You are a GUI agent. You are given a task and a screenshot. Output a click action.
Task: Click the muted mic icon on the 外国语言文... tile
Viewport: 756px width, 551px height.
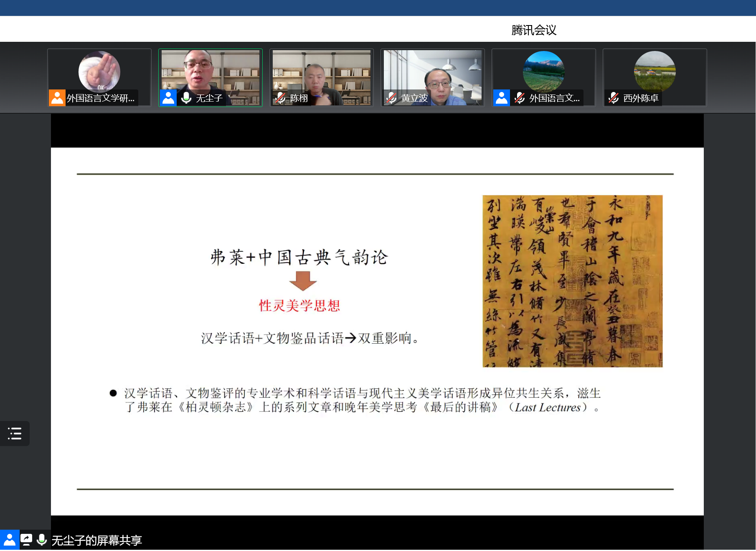(520, 98)
